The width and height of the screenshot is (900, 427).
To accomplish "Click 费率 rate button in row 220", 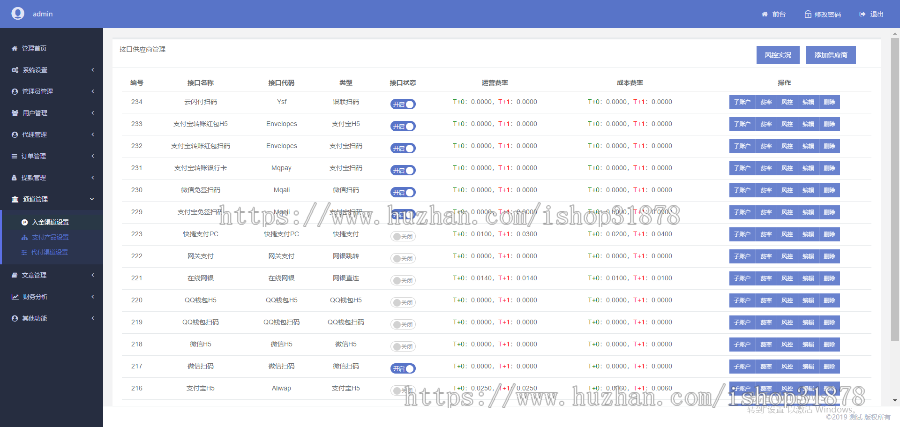I will click(x=766, y=300).
